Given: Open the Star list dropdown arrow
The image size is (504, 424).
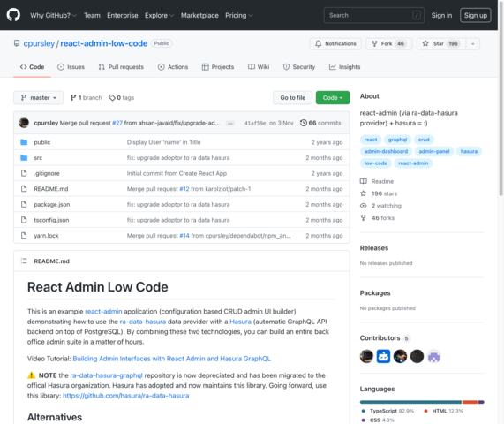Looking at the screenshot, I should pos(473,44).
